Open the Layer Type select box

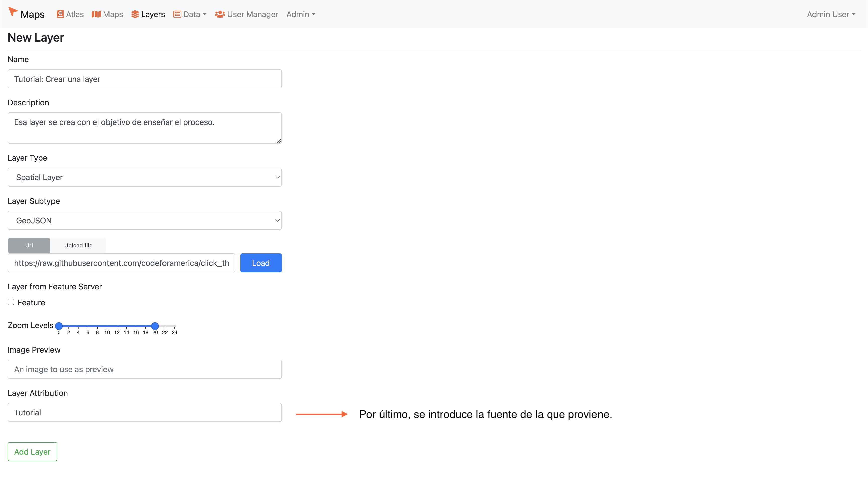(144, 177)
